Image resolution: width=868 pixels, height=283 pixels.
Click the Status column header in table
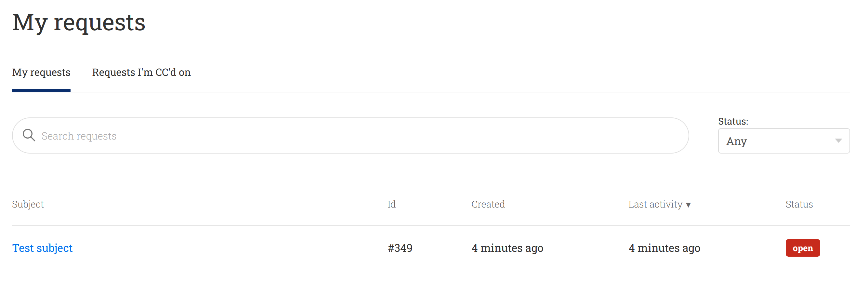799,204
